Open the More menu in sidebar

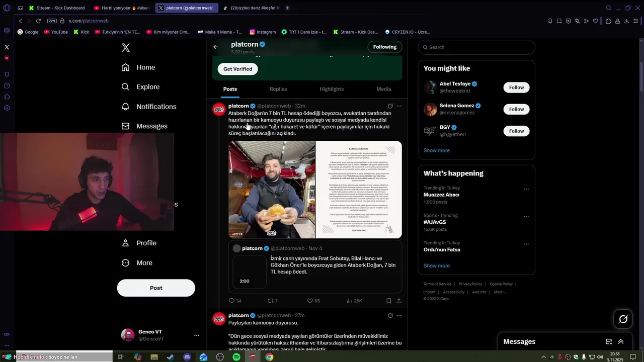(x=137, y=263)
